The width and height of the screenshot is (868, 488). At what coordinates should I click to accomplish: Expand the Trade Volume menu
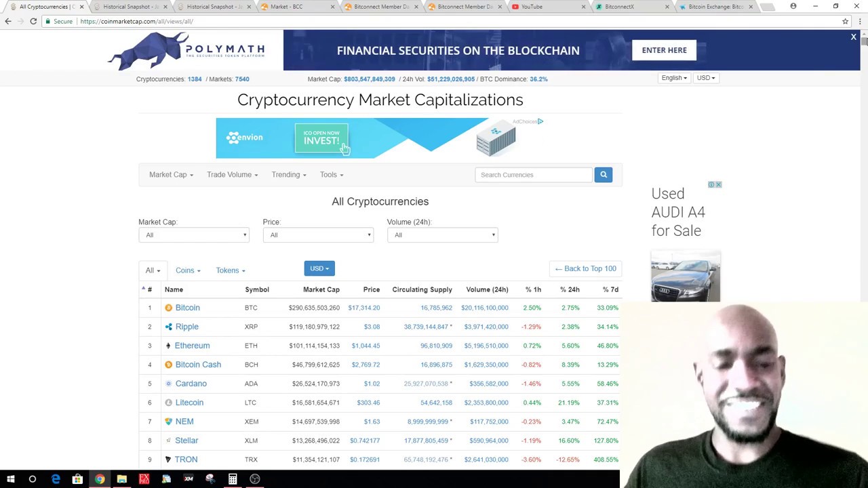[x=232, y=175]
